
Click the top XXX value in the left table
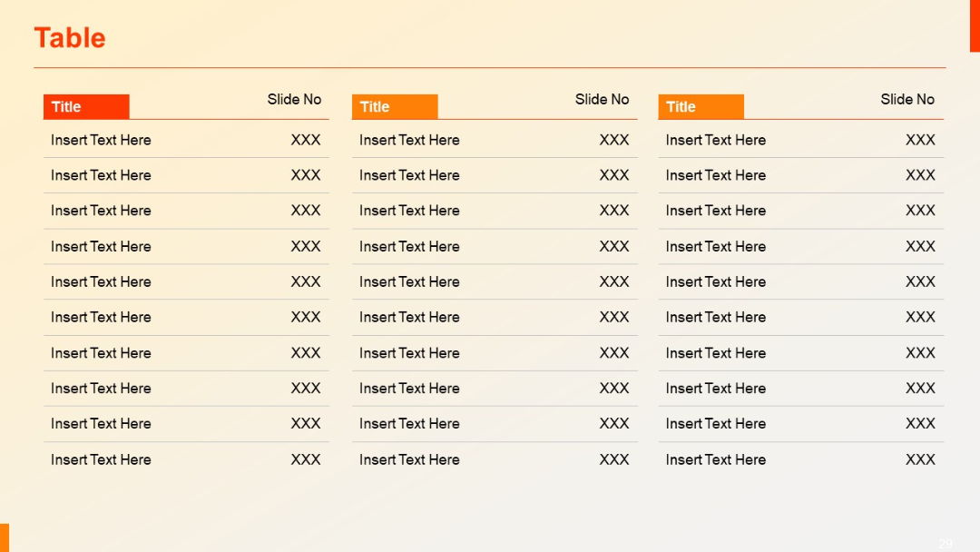click(x=307, y=140)
